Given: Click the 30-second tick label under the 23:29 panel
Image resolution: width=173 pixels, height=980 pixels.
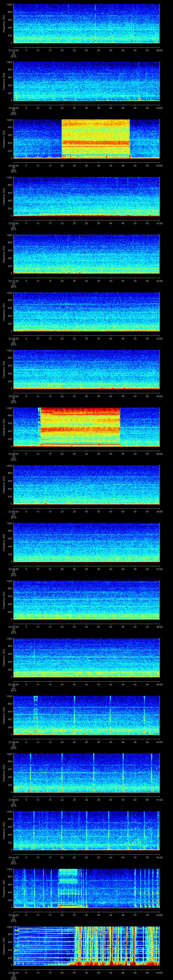Looking at the screenshot, I should 86,166.
